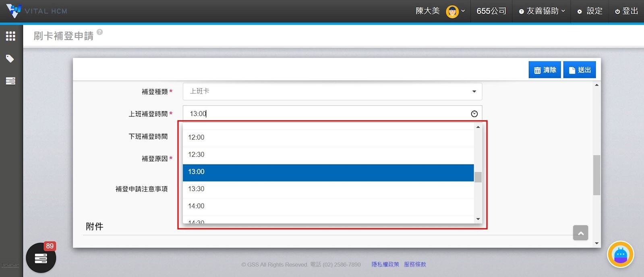Expand the 補登種類 dropdown
This screenshot has height=277, width=644.
click(x=332, y=92)
